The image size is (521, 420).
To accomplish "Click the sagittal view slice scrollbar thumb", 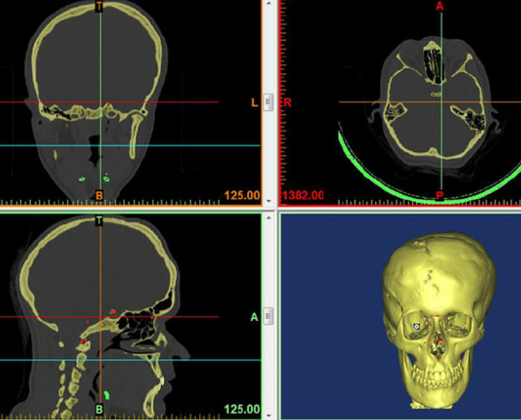I will click(x=269, y=316).
